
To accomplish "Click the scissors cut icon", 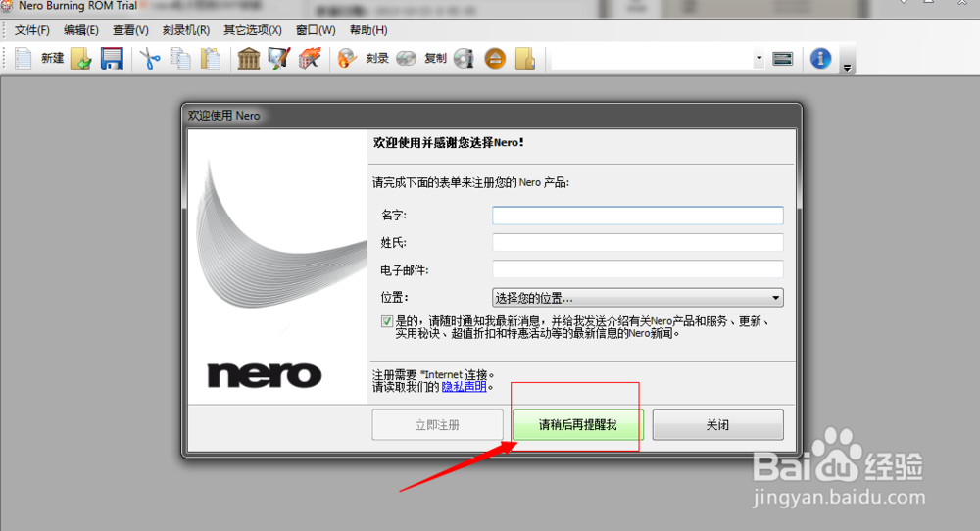I will 149,59.
